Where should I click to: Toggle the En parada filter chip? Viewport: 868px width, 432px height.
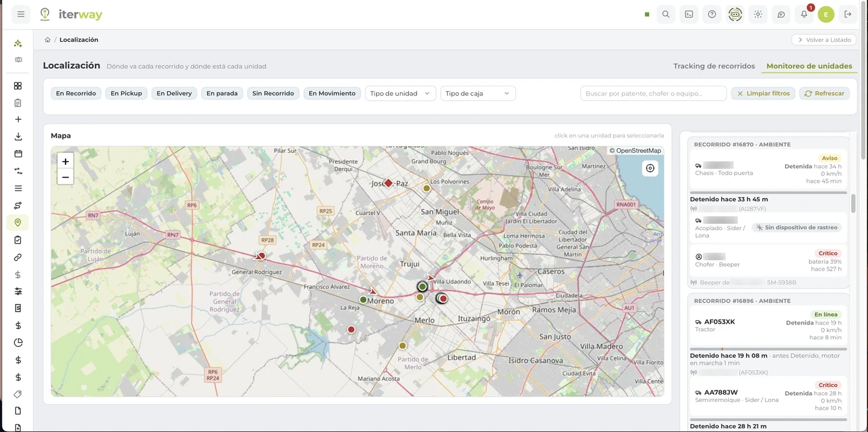(222, 93)
